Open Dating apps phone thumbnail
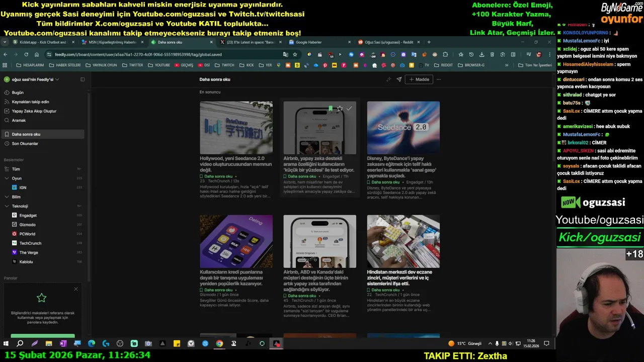 (x=236, y=241)
